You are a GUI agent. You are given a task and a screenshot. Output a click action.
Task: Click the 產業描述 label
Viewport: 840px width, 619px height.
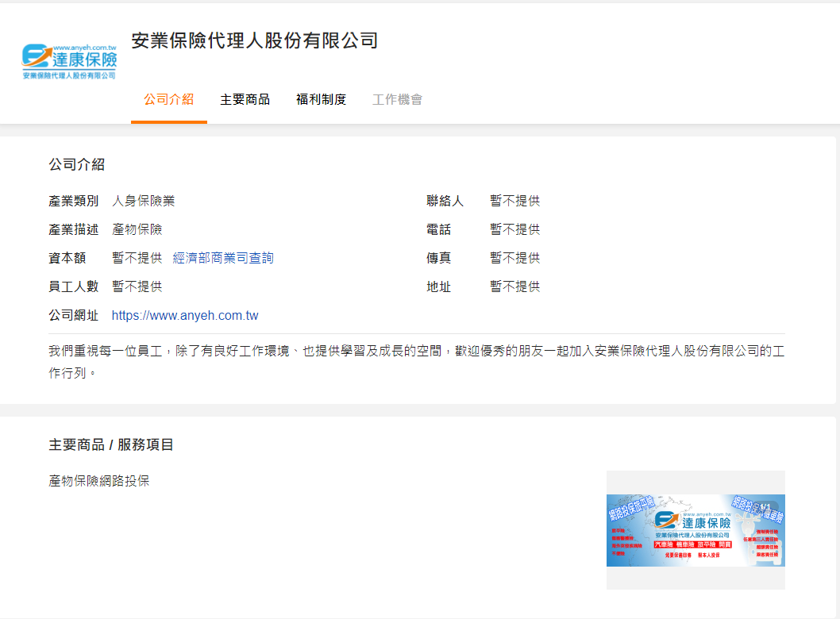pyautogui.click(x=73, y=229)
